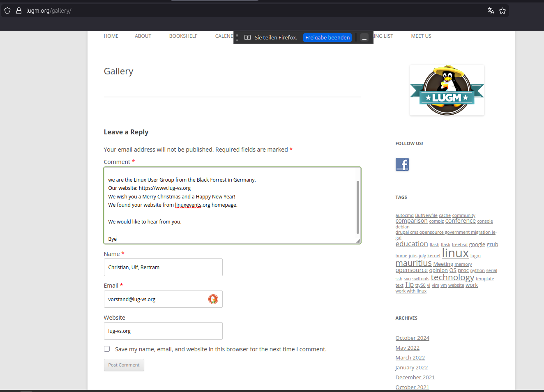This screenshot has width=544, height=392.
Task: Open the October 2024 archive link
Action: click(x=412, y=338)
